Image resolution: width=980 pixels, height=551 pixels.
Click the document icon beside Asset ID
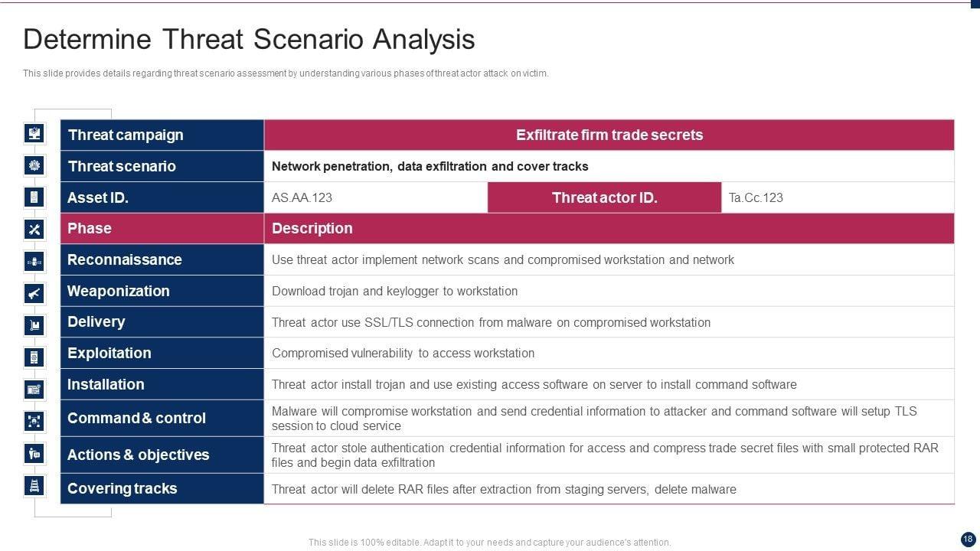[x=34, y=197]
